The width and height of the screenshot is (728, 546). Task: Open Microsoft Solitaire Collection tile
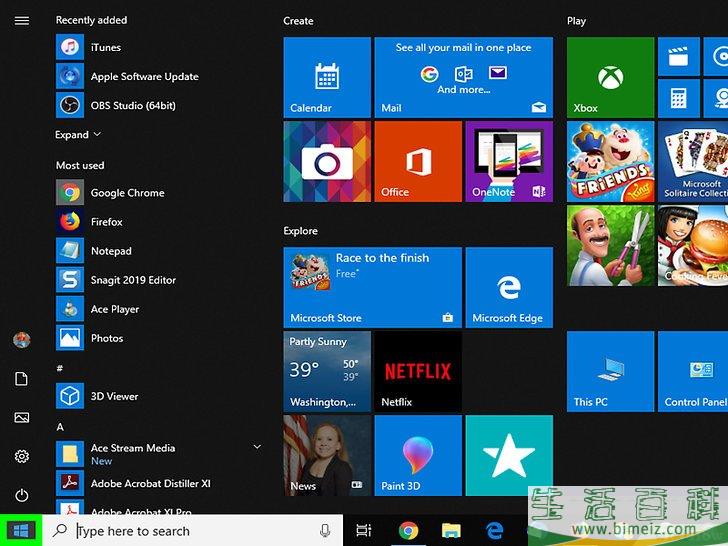[x=693, y=162]
